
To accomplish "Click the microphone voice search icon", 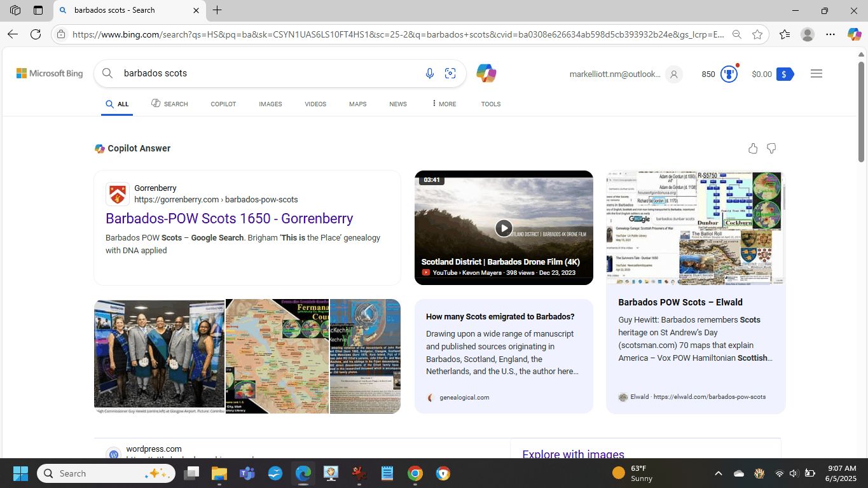I will (x=430, y=74).
